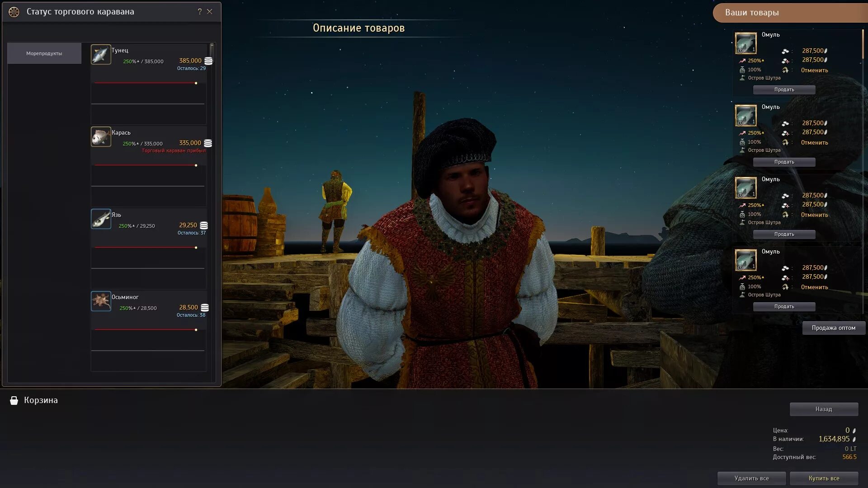Click Купить все button
Image resolution: width=868 pixels, height=488 pixels.
coord(824,479)
